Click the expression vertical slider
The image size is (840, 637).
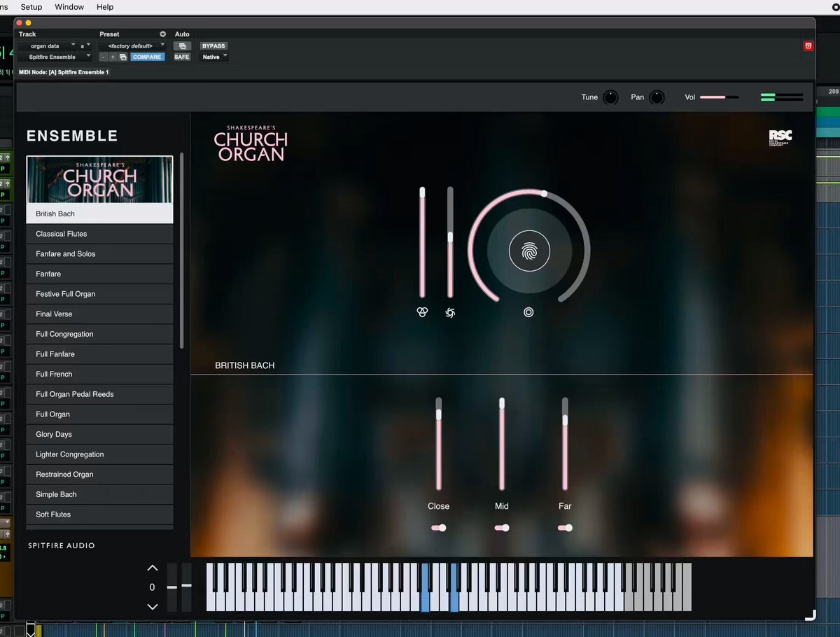(x=422, y=242)
